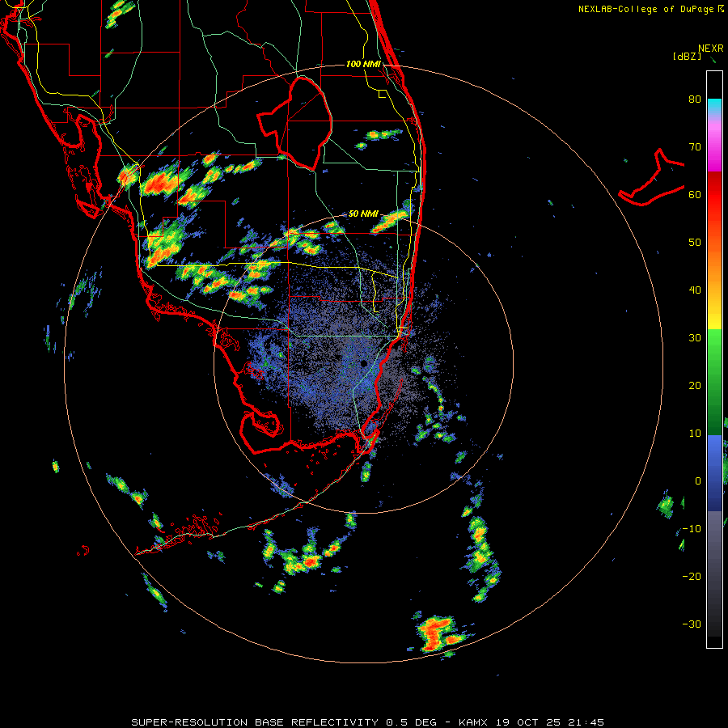Click the 100 NMI range ring label
The height and width of the screenshot is (728, 728).
(363, 64)
